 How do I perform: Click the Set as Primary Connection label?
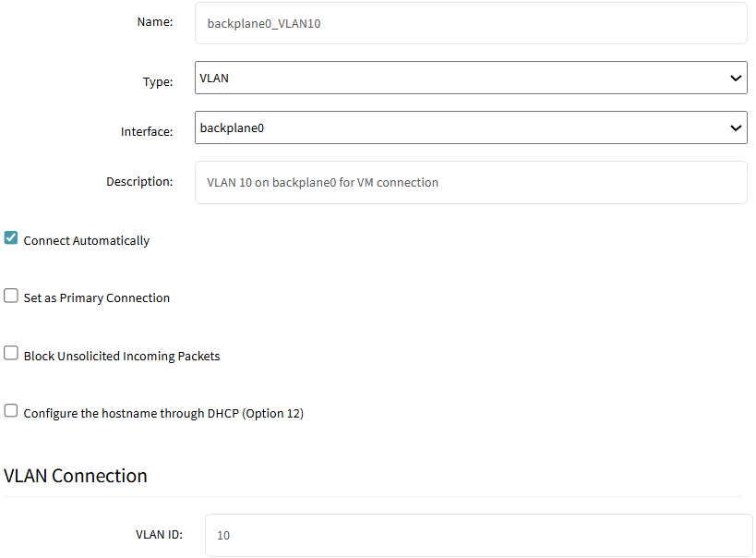[96, 297]
